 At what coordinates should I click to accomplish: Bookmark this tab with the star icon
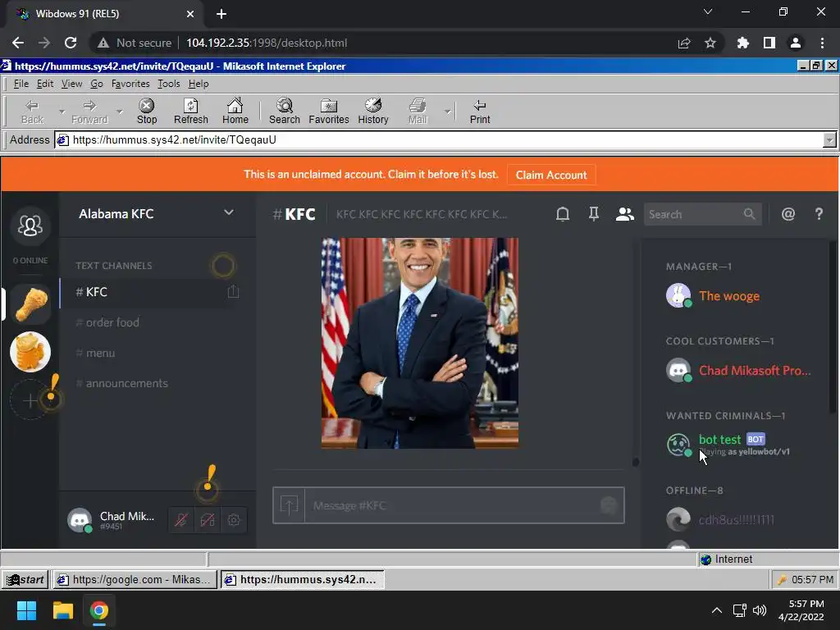tap(710, 43)
